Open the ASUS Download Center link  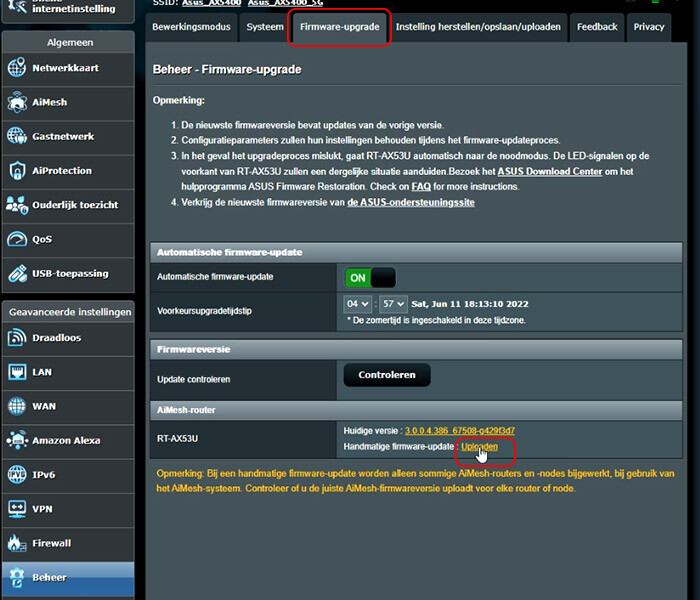pyautogui.click(x=550, y=171)
